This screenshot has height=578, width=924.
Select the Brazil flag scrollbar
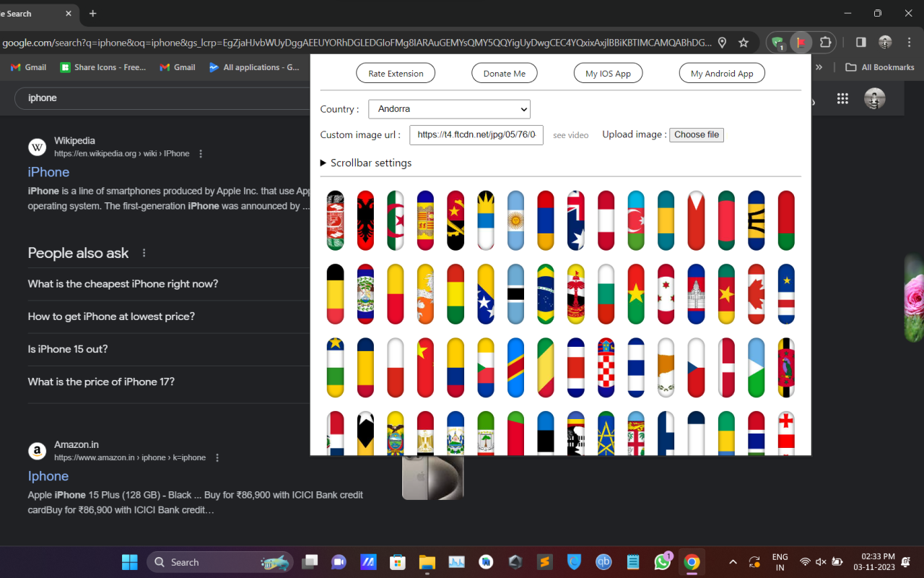point(546,294)
